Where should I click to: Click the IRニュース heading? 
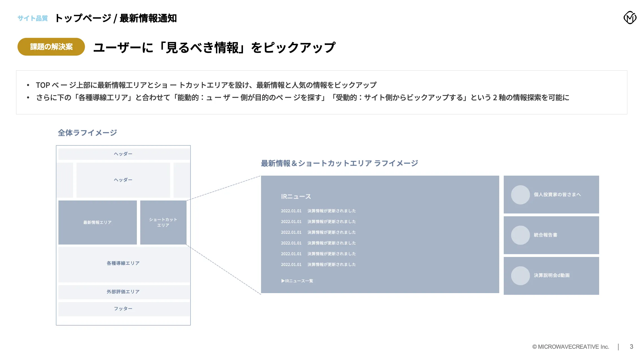point(296,197)
